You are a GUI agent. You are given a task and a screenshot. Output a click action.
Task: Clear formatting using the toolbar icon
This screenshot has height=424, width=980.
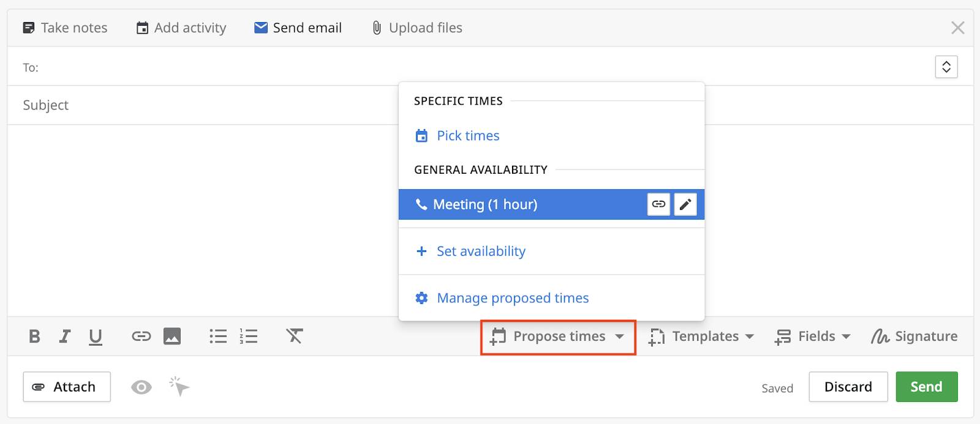point(295,336)
